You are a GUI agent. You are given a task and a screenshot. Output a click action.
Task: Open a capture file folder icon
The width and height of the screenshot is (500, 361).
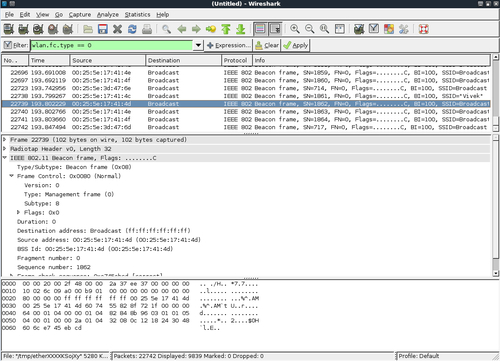tap(88, 29)
